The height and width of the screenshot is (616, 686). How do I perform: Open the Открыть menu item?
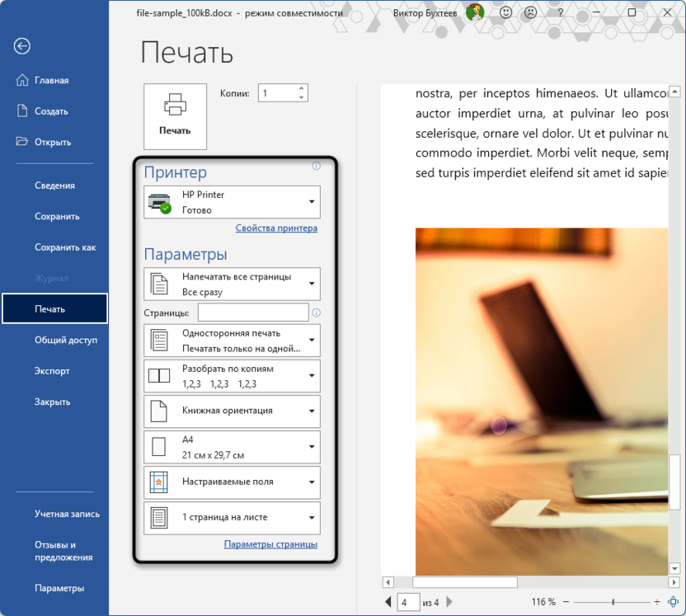(x=54, y=142)
